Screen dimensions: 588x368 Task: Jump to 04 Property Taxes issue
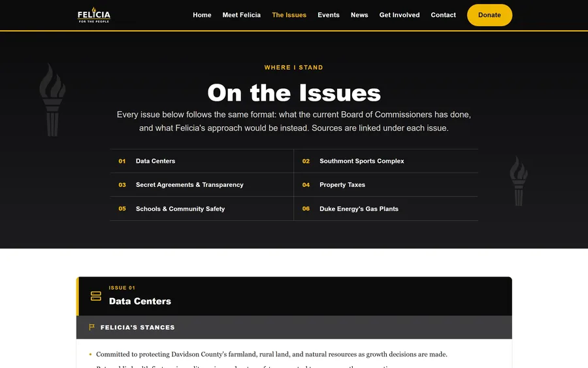pyautogui.click(x=386, y=184)
